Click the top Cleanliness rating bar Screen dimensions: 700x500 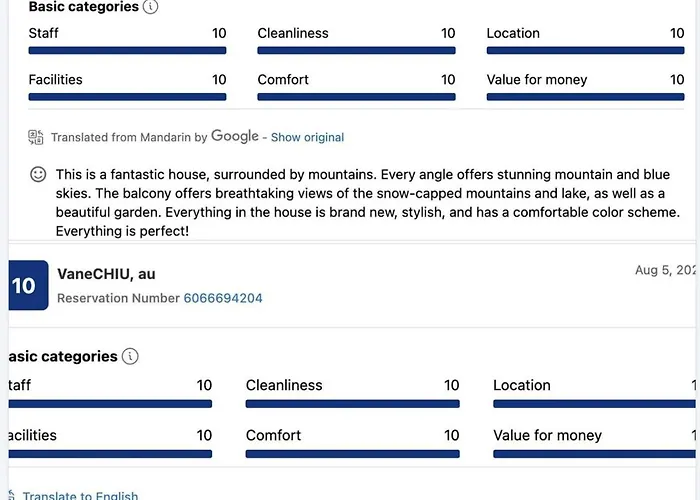356,50
